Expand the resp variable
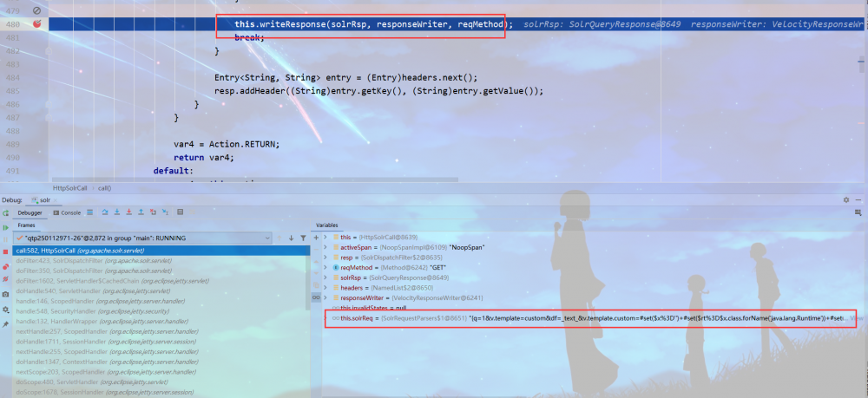Viewport: 868px width, 398px height. pyautogui.click(x=325, y=257)
